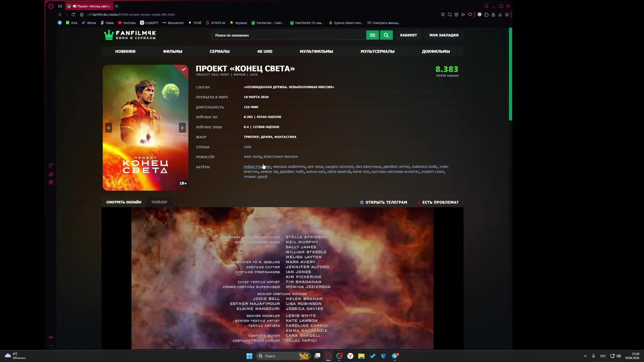Viewport: 644px width, 362px height.
Task: Click the heart icon in browser toolbar
Action: pos(470,15)
